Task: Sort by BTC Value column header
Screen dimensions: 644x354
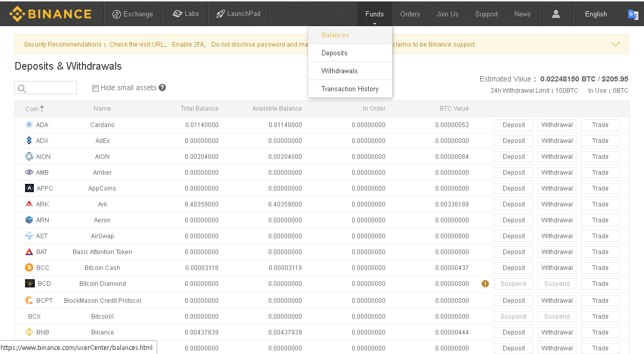Action: pyautogui.click(x=454, y=109)
